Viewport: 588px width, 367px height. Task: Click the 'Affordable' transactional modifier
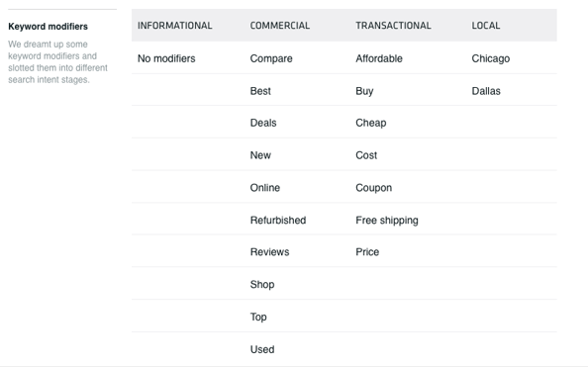(x=379, y=58)
